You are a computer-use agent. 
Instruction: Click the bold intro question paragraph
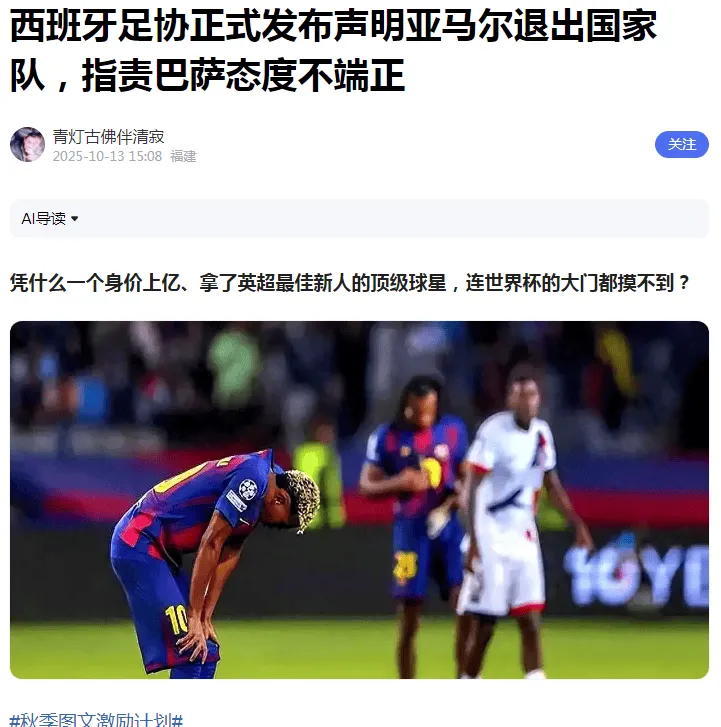[350, 283]
